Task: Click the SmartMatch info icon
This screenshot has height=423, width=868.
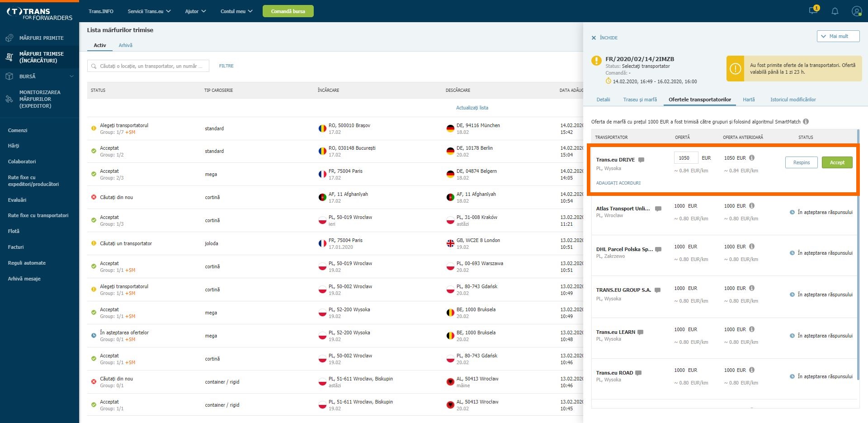Action: point(806,121)
